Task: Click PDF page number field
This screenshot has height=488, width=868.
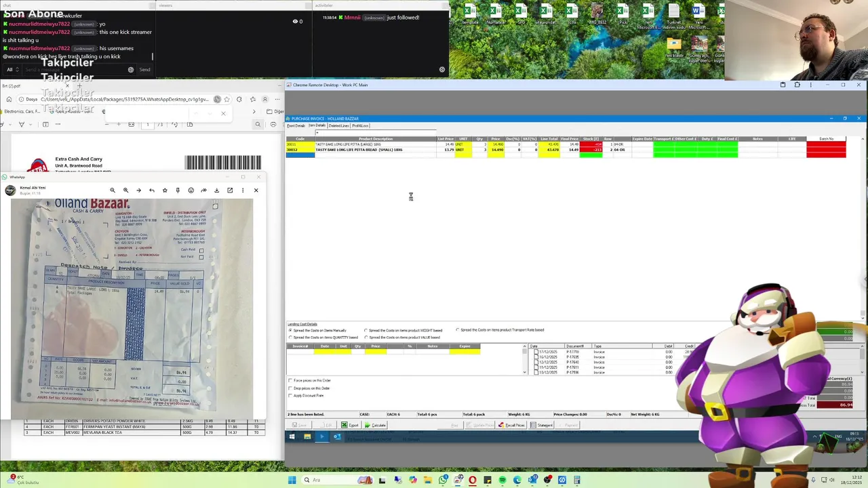Action: tap(147, 125)
